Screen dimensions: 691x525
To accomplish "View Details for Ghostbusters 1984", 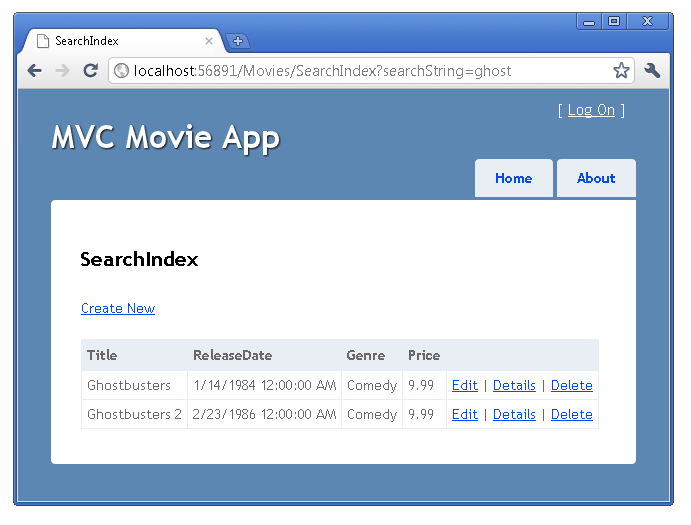I will (514, 385).
